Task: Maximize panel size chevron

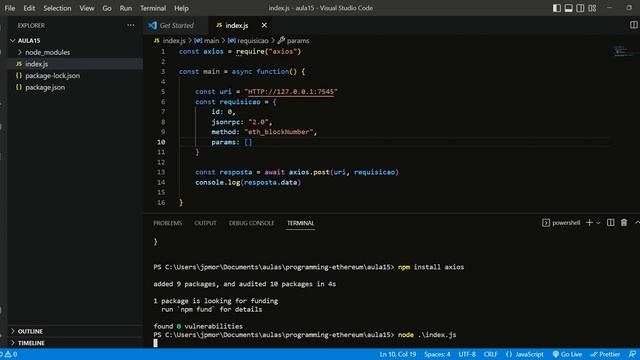Action: (x=637, y=223)
